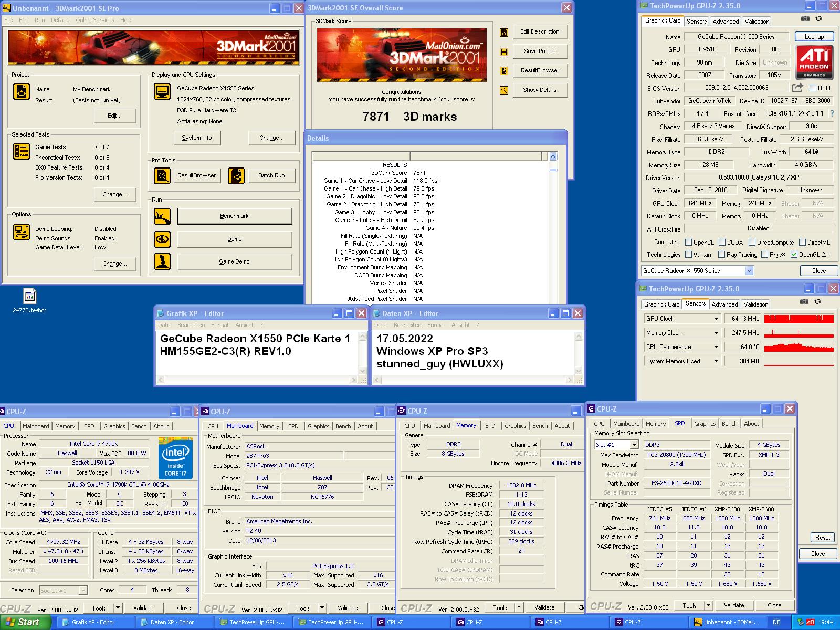This screenshot has width=840, height=630.
Task: Switch to Validation tab in upper GPU-Z
Action: [757, 22]
